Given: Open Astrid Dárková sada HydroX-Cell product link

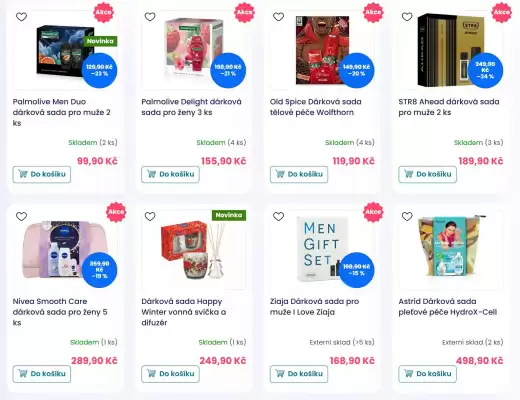Looking at the screenshot, I should (x=448, y=307).
